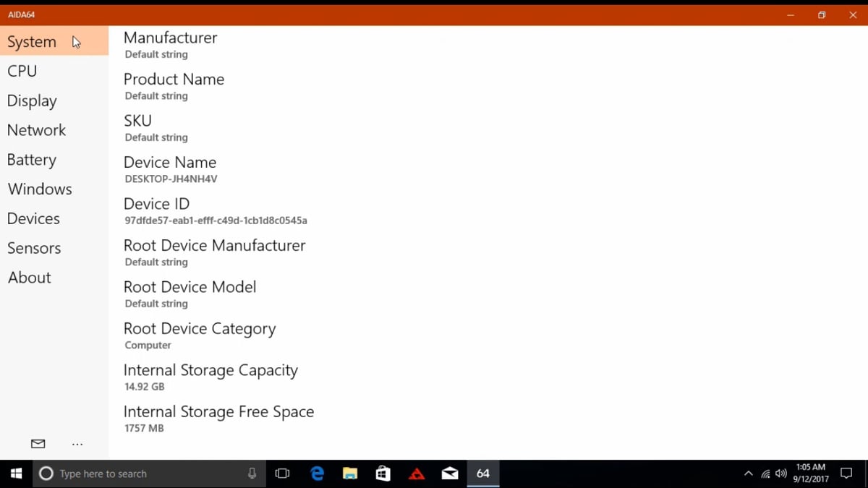Click the ellipsis menu icon at bottom
The height and width of the screenshot is (488, 868).
(77, 443)
